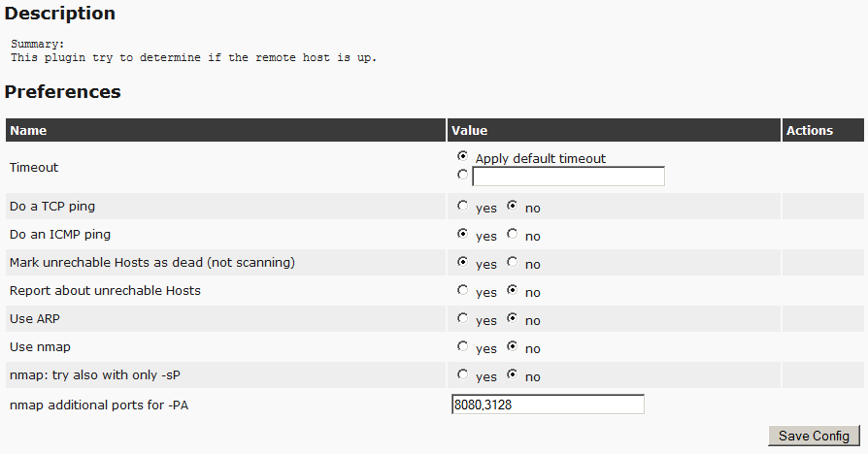Select yes for Do an ICMP ping
868x454 pixels.
coord(462,234)
